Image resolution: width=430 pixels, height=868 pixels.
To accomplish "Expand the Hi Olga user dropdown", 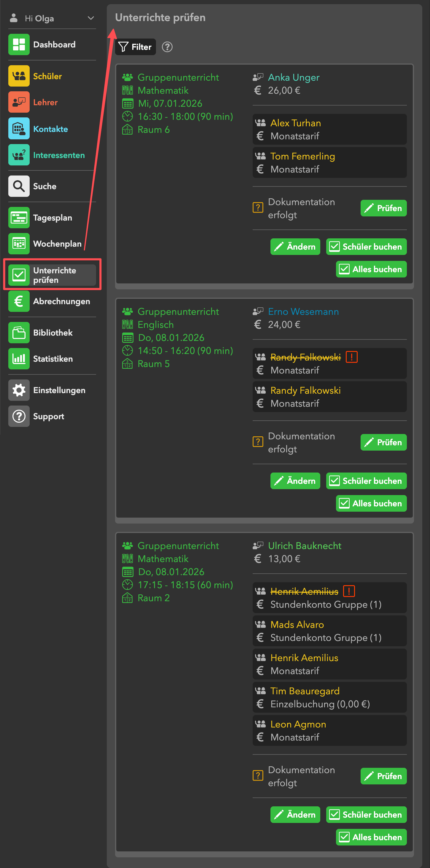I will point(91,18).
